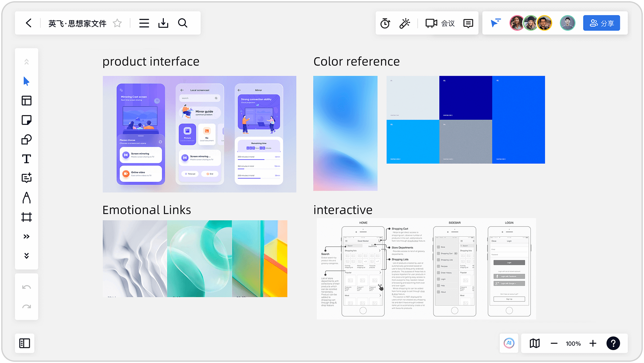Undo the last action
The width and height of the screenshot is (644, 363).
[x=26, y=287]
